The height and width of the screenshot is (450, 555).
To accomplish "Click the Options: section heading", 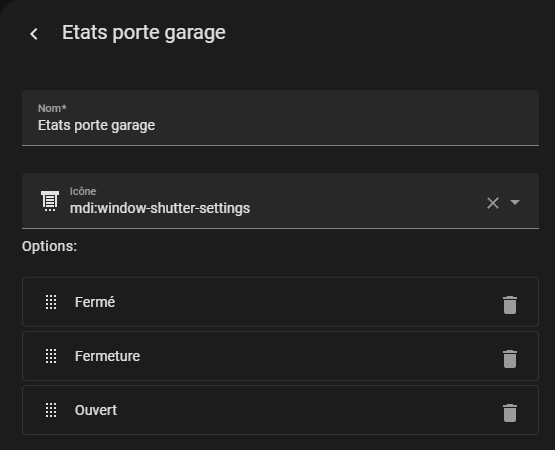I will [49, 246].
